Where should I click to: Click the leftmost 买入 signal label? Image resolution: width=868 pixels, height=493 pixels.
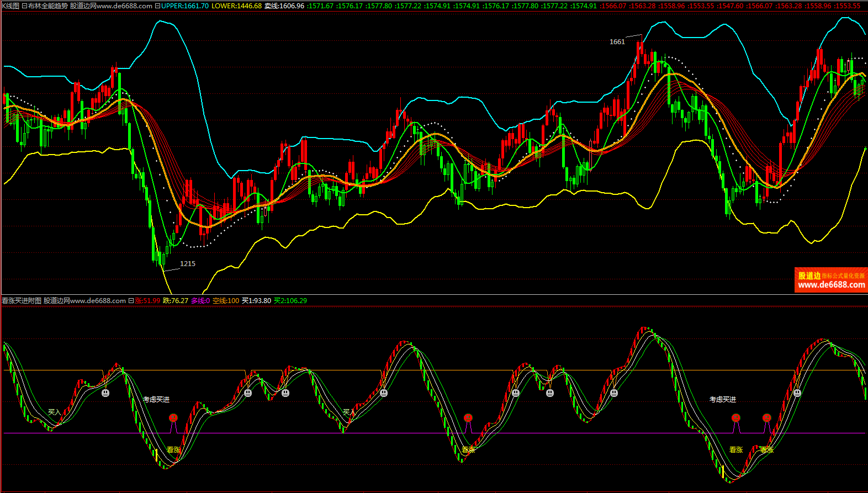(54, 412)
